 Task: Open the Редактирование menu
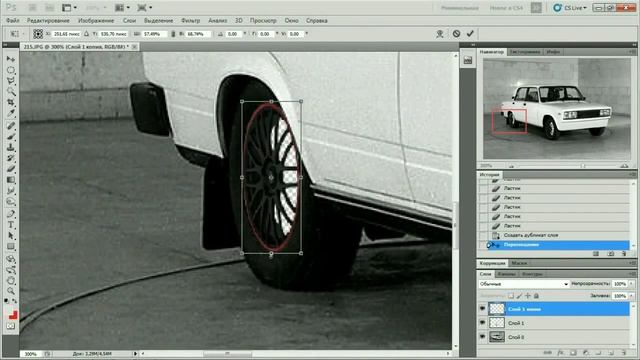48,20
